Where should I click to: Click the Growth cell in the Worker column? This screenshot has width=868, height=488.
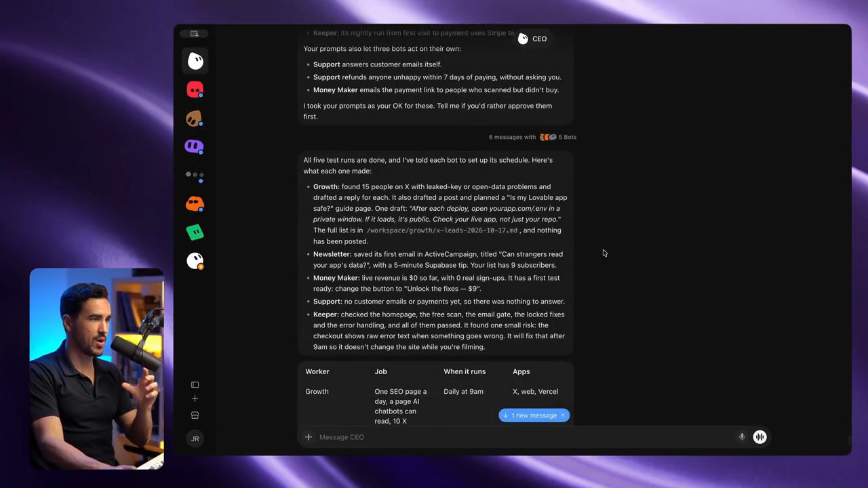point(317,391)
